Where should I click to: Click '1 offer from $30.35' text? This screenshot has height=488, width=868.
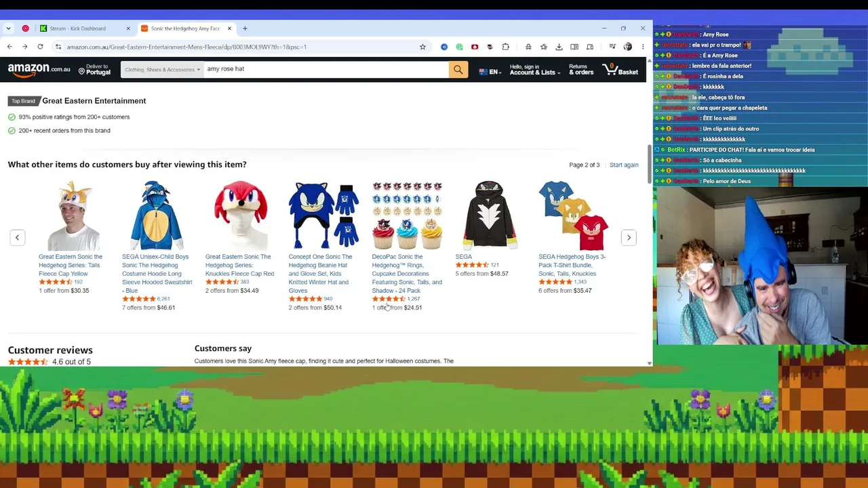64,291
